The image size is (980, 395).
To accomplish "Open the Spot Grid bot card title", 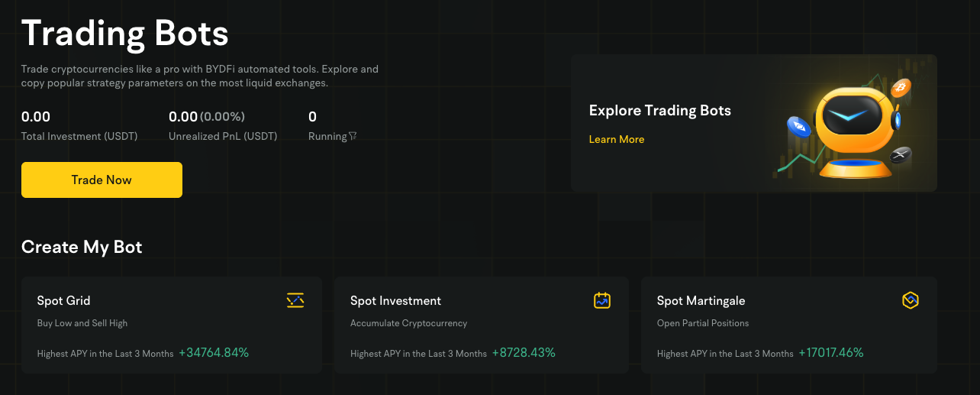I will (x=64, y=300).
